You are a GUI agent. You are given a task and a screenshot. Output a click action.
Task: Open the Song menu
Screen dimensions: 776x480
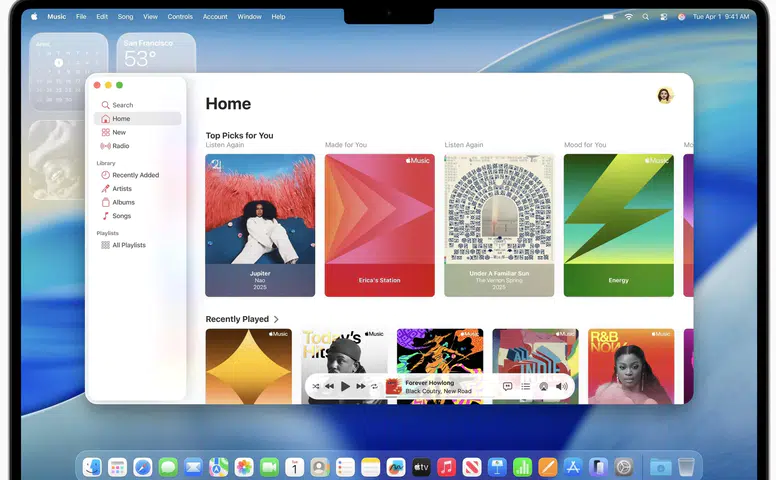125,16
